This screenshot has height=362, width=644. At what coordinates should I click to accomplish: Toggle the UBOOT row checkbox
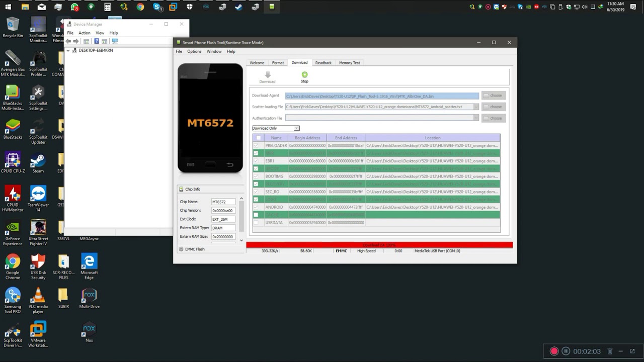click(x=256, y=168)
